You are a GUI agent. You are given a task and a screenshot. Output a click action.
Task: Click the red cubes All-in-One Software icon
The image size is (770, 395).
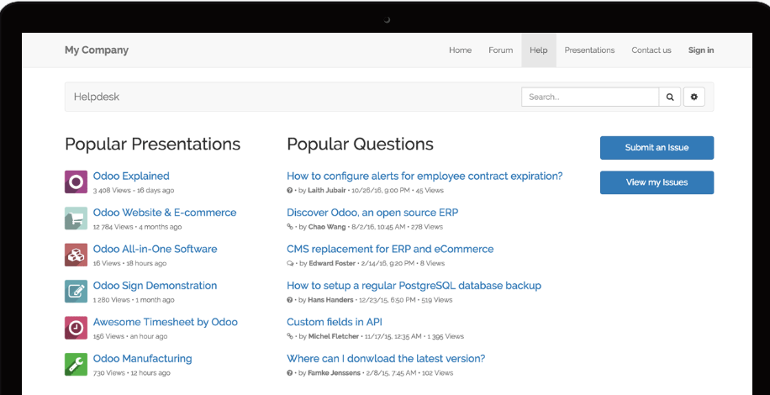tap(76, 255)
